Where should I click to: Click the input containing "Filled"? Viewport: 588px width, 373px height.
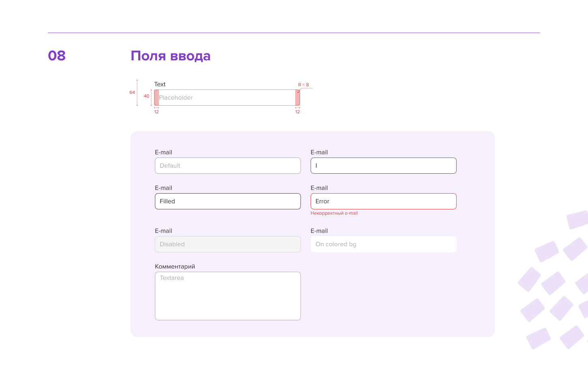[227, 201]
